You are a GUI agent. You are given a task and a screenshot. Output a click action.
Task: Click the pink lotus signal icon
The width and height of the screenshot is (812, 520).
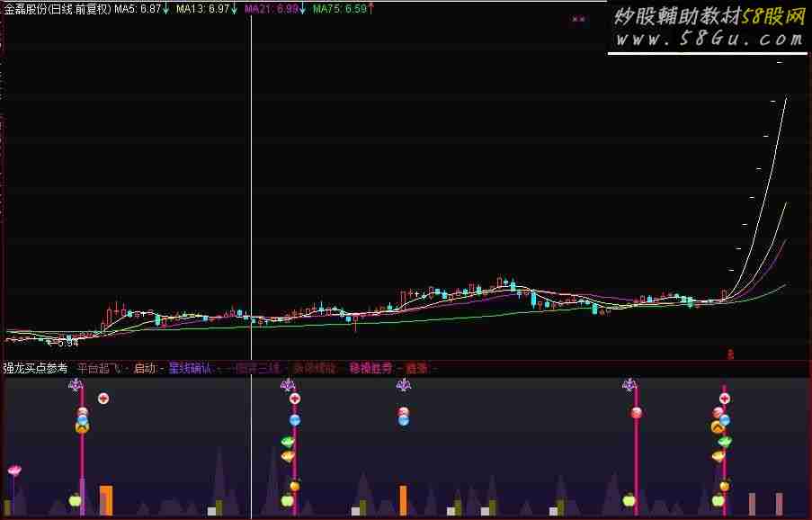(x=14, y=471)
